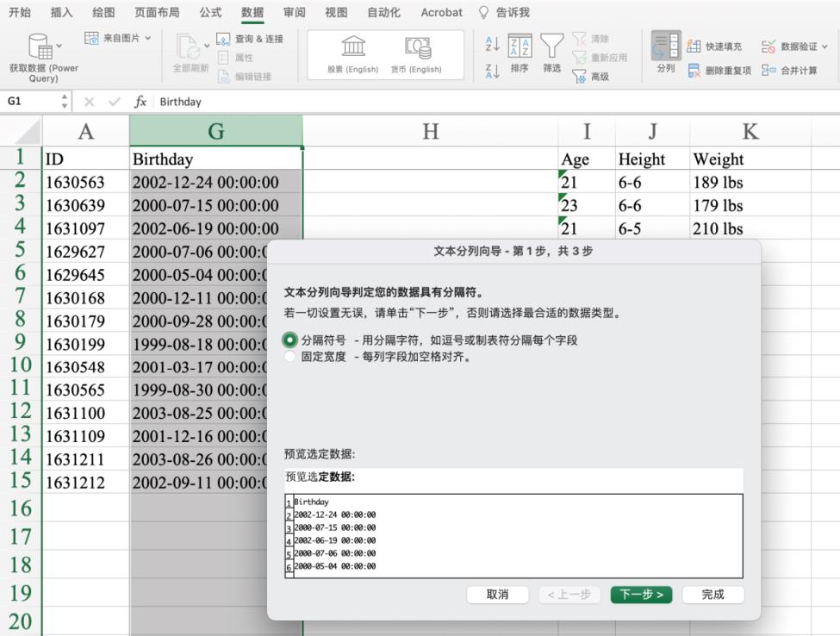
Task: Select the Delimited (分隔符号) radio option
Action: click(x=291, y=340)
